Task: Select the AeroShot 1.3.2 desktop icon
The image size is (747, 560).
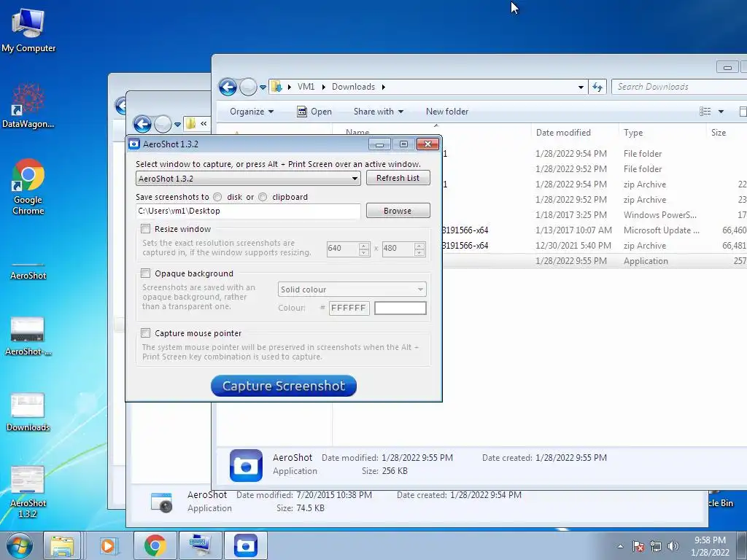Action: coord(28,492)
